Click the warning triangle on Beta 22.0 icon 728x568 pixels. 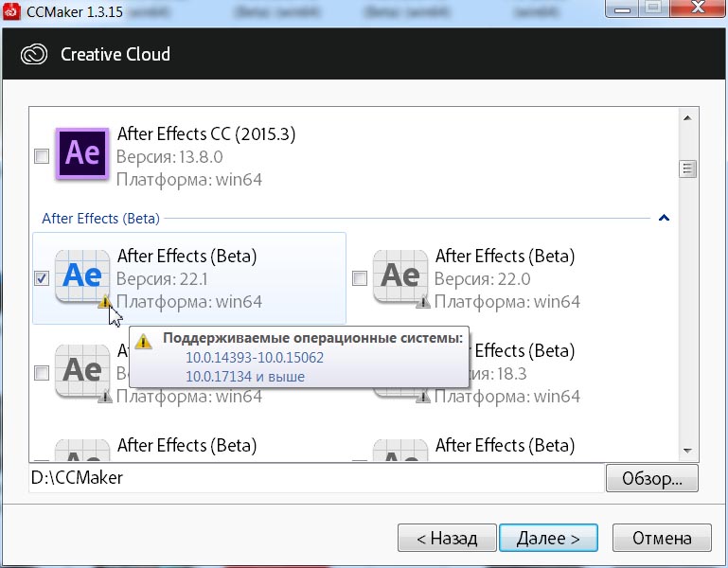[x=423, y=302]
